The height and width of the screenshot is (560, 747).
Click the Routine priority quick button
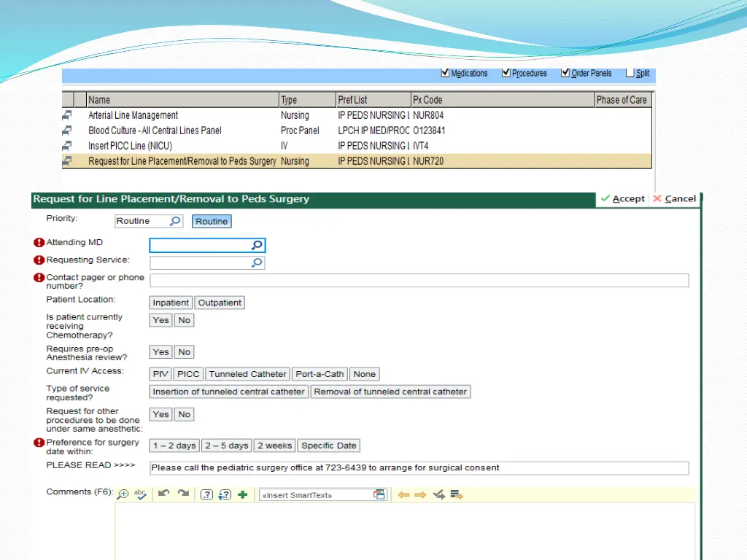[212, 222]
